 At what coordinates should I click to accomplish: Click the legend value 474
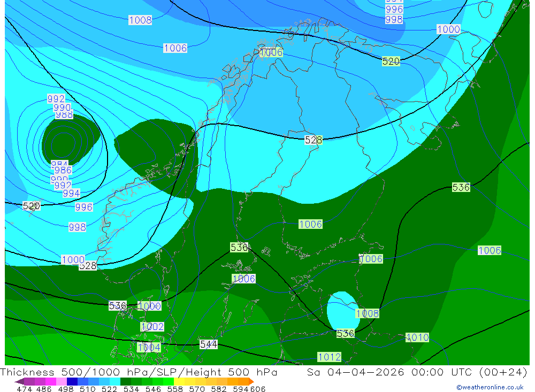pos(25,389)
